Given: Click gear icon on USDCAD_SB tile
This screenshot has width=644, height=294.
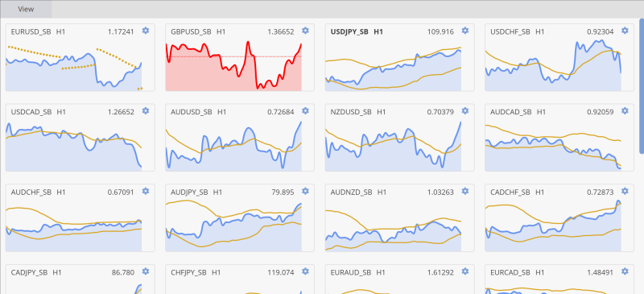Looking at the screenshot, I should coord(146,110).
